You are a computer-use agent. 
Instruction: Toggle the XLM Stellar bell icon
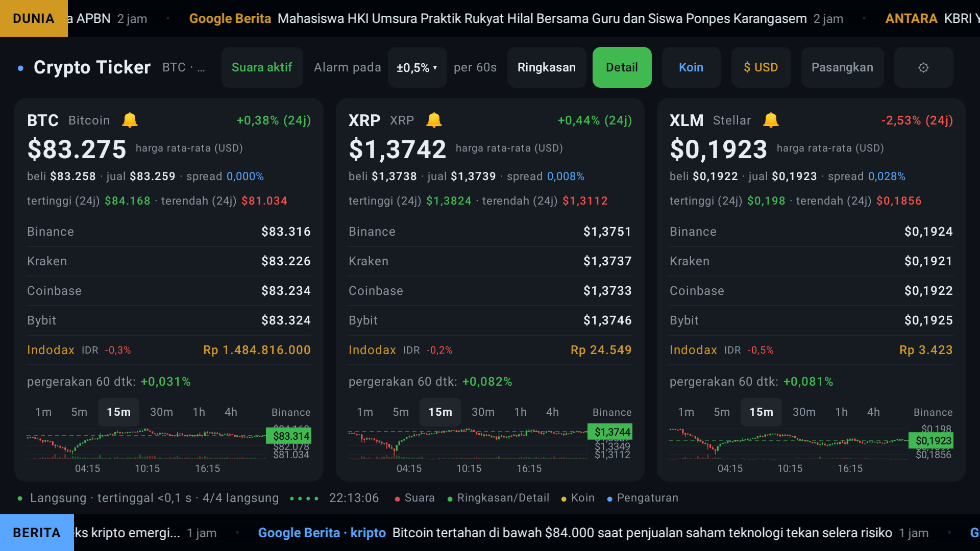point(771,120)
